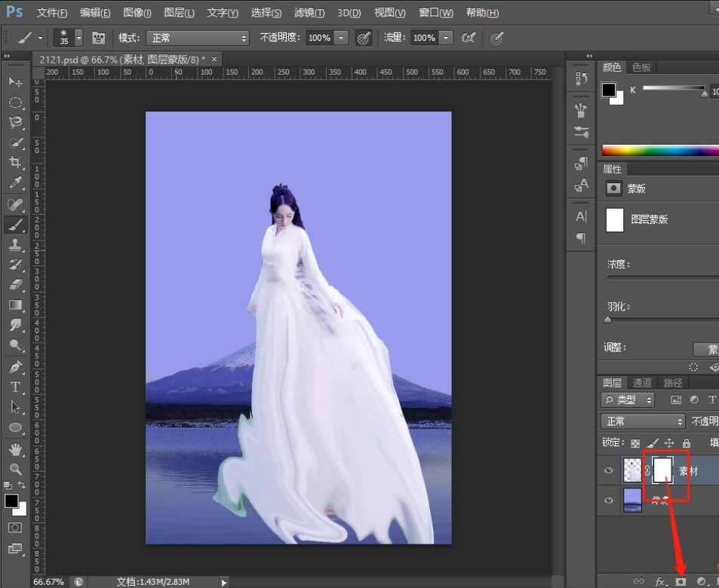Hide the background layer with eye icon

pyautogui.click(x=609, y=501)
